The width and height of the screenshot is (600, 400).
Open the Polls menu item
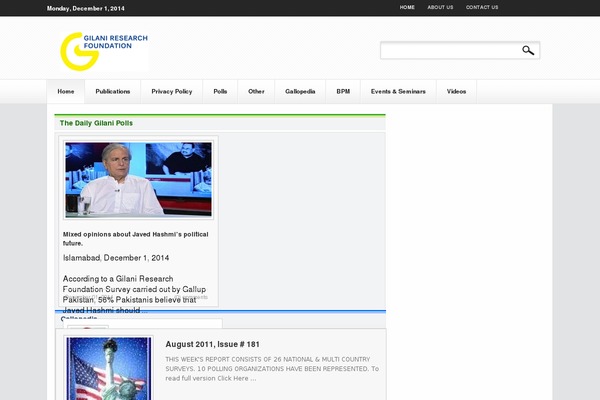(x=220, y=91)
